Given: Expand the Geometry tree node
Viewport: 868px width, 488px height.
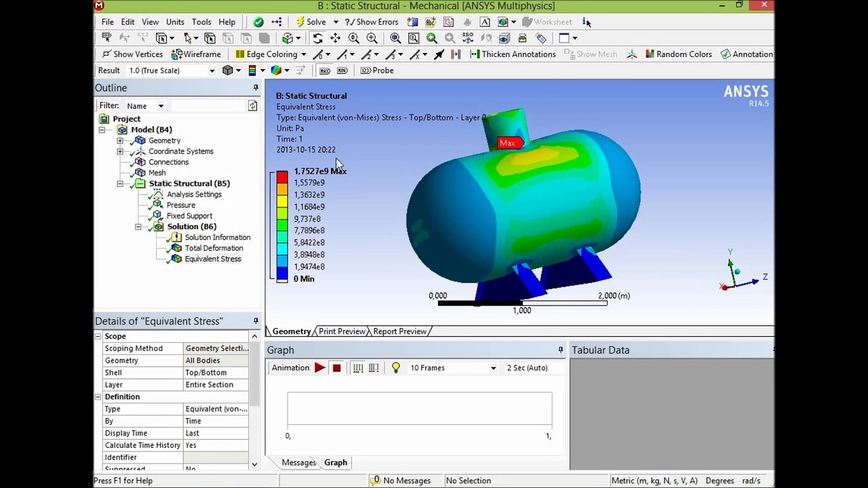Looking at the screenshot, I should point(120,140).
